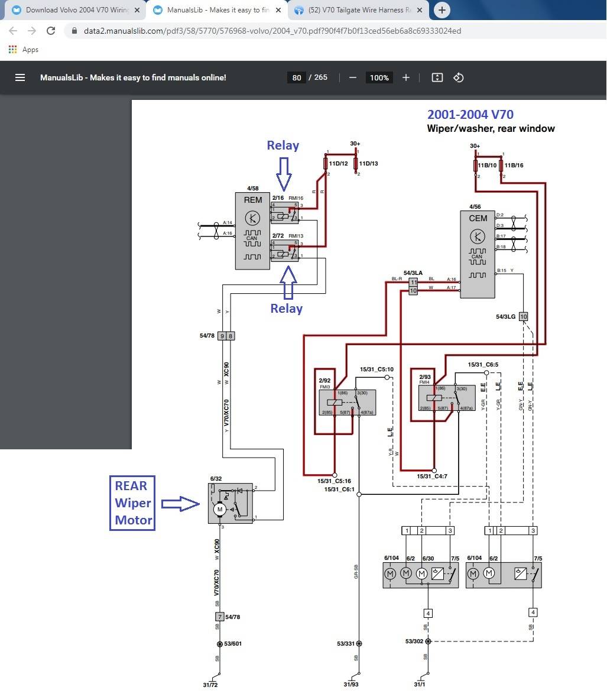Zoom into the PDF with the plus icon
The width and height of the screenshot is (607, 700).
406,77
